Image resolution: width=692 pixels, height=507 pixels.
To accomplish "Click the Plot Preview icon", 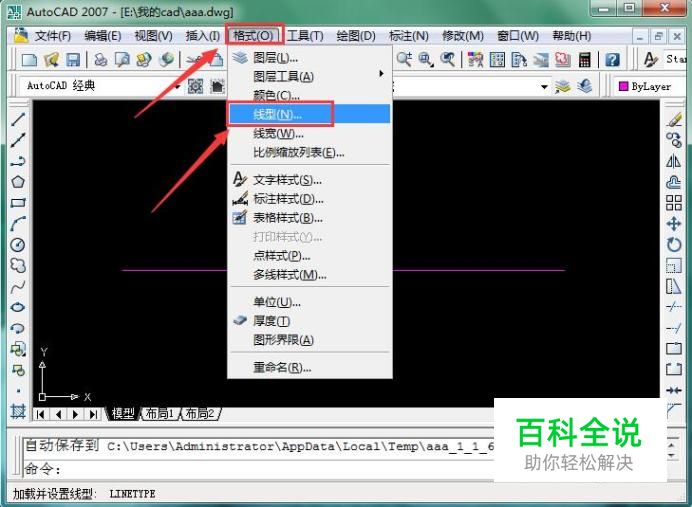I will click(x=122, y=60).
